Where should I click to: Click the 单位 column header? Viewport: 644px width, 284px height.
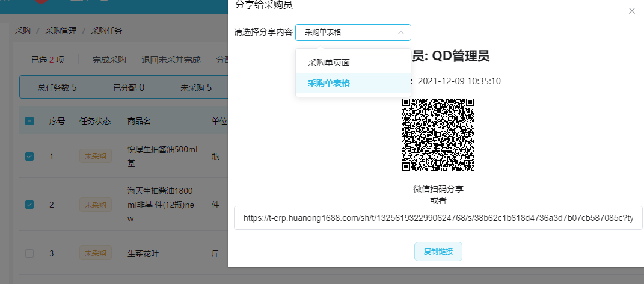[219, 121]
